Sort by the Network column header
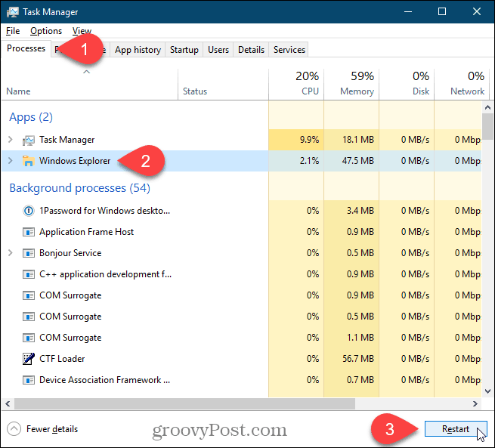495x448 pixels. coord(462,84)
